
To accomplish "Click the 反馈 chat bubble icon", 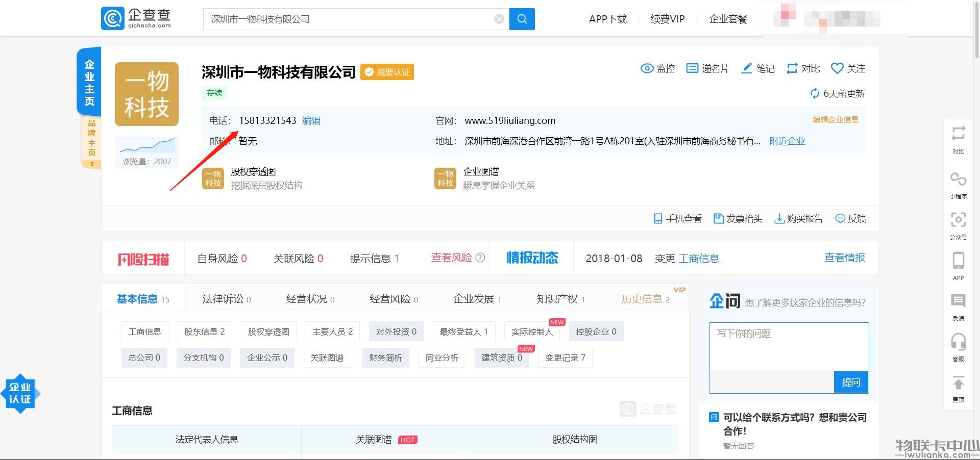I will click(x=840, y=219).
